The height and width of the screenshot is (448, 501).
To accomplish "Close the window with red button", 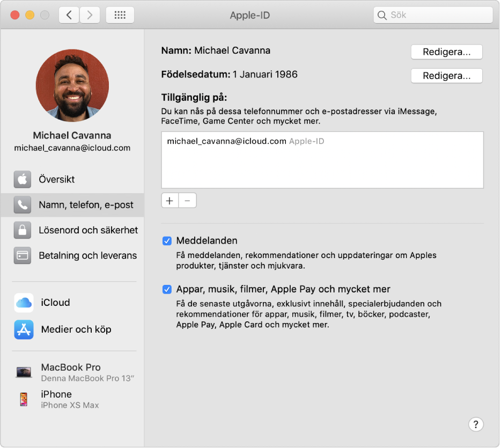I will pyautogui.click(x=14, y=15).
